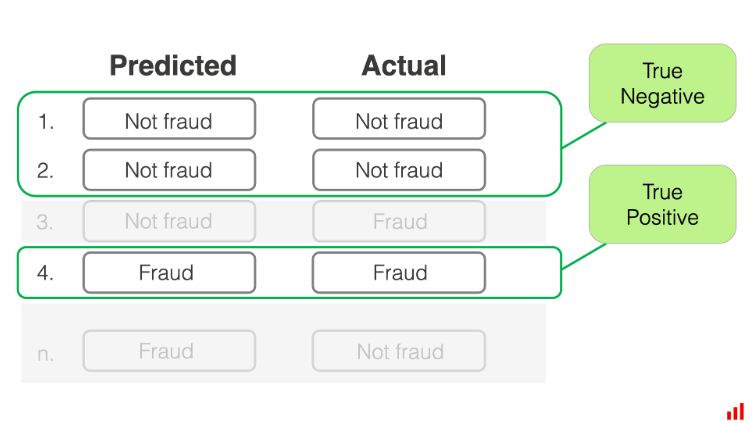This screenshot has height=425, width=752.
Task: Select the Predicted column heading
Action: click(172, 66)
